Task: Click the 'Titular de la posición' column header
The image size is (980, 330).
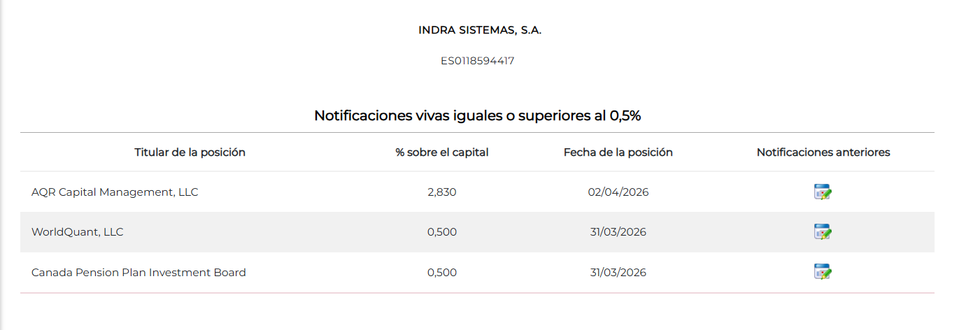Action: coord(190,152)
